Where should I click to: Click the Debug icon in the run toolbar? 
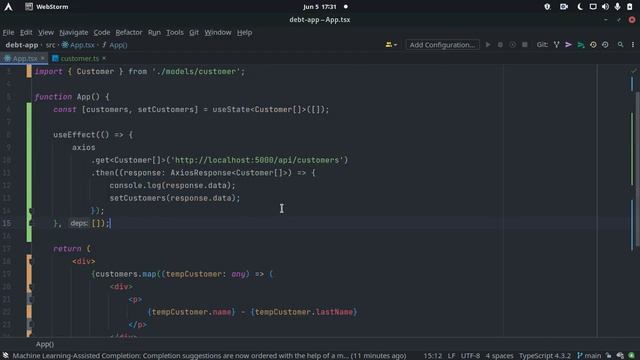(500, 44)
